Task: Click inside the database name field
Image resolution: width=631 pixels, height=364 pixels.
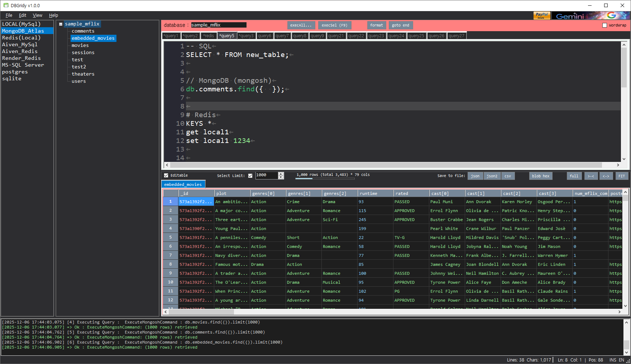Action: 219,25
